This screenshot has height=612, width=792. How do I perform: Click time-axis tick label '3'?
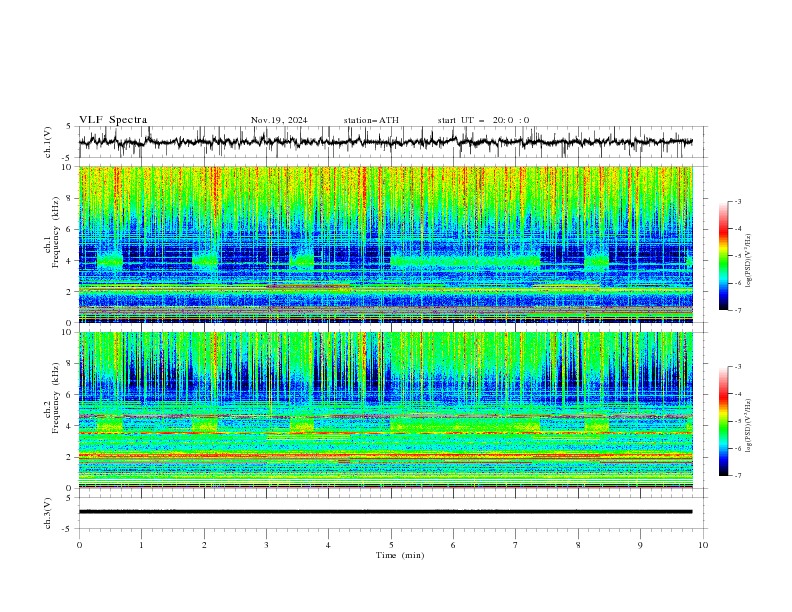click(x=266, y=545)
